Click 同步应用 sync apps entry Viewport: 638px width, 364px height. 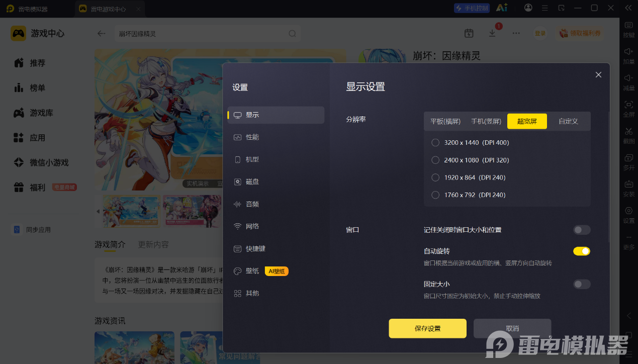pyautogui.click(x=32, y=230)
